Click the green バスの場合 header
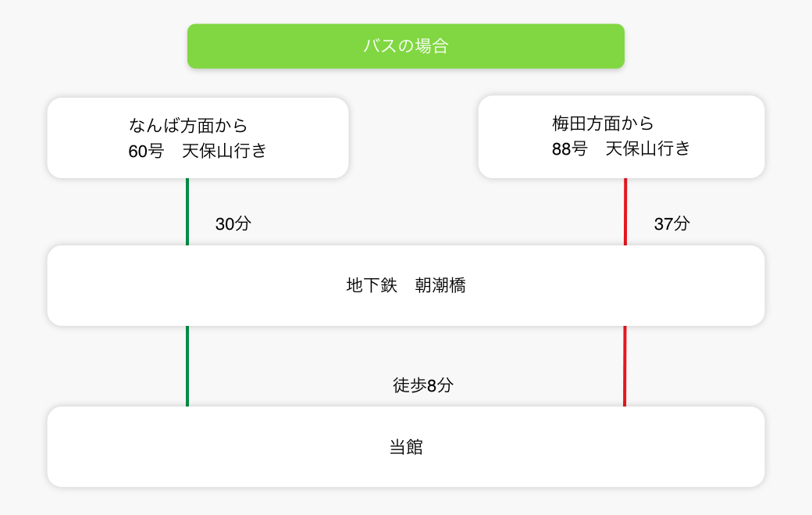 point(405,46)
